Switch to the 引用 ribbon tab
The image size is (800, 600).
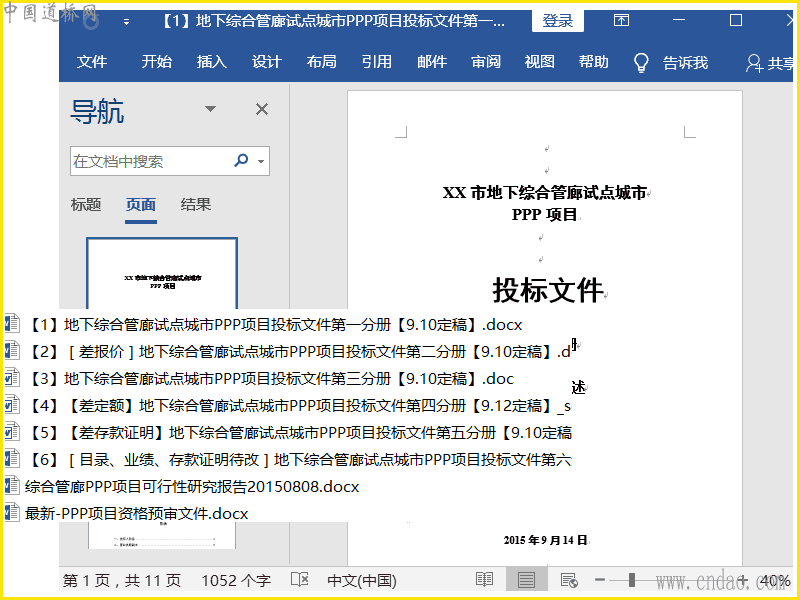tap(377, 62)
